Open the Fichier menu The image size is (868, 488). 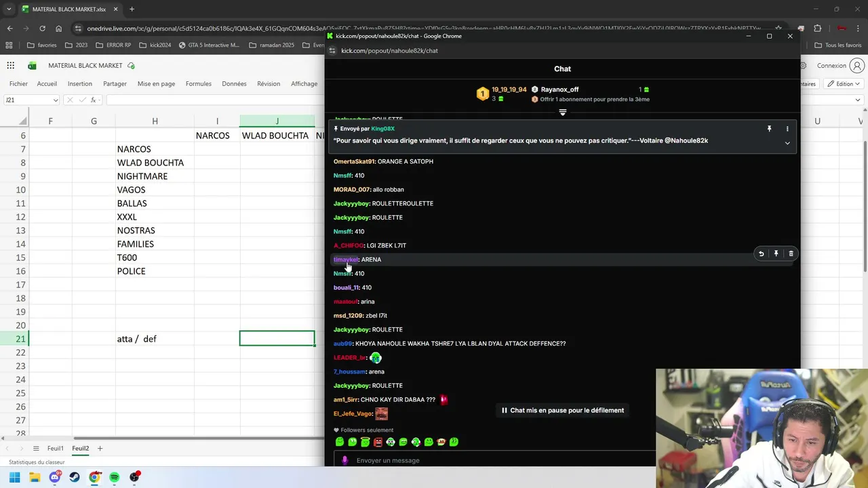coord(18,84)
